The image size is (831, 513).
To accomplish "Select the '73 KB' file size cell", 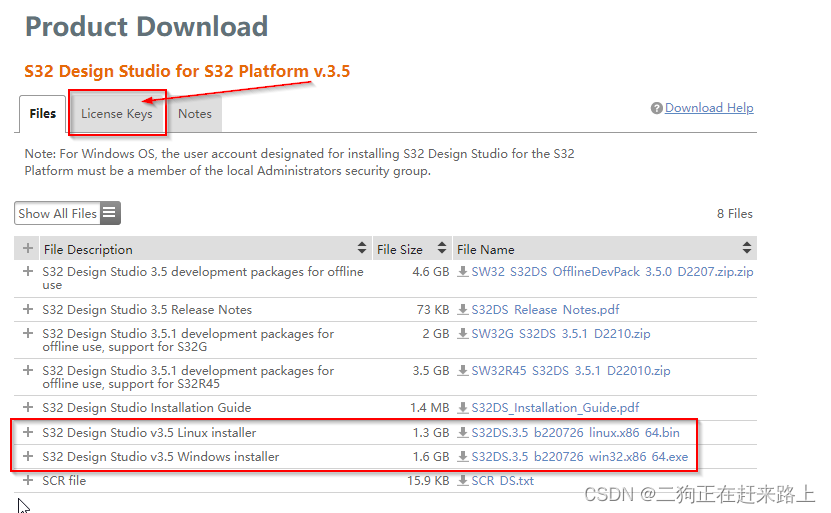I will click(x=432, y=309).
